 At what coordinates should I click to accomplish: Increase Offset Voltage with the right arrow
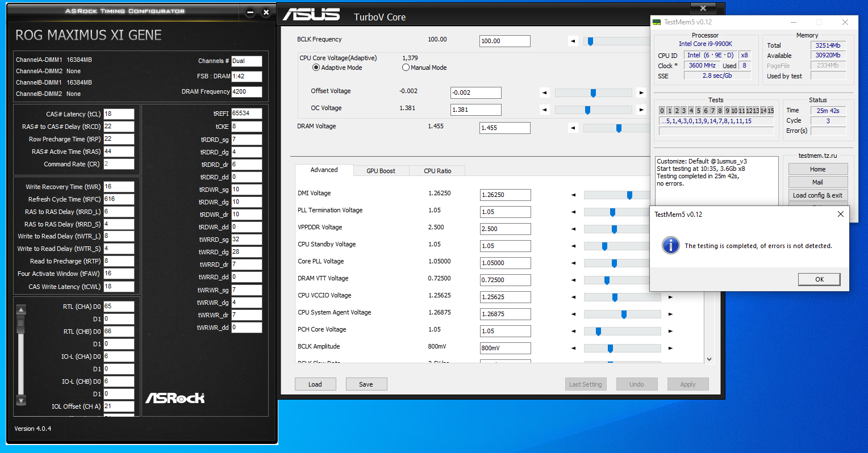pyautogui.click(x=641, y=93)
